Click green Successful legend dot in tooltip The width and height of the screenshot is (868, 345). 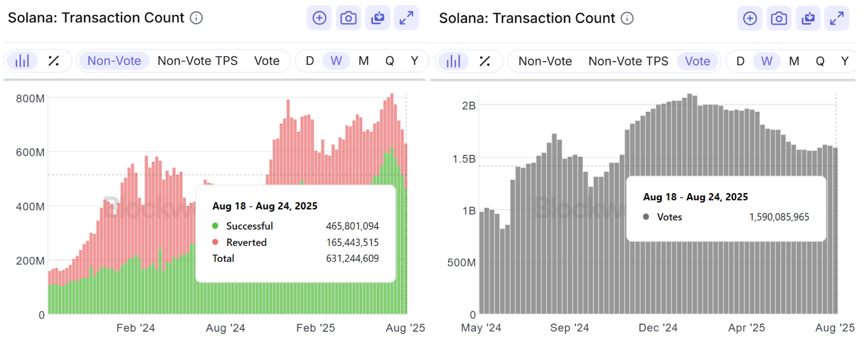pyautogui.click(x=215, y=226)
